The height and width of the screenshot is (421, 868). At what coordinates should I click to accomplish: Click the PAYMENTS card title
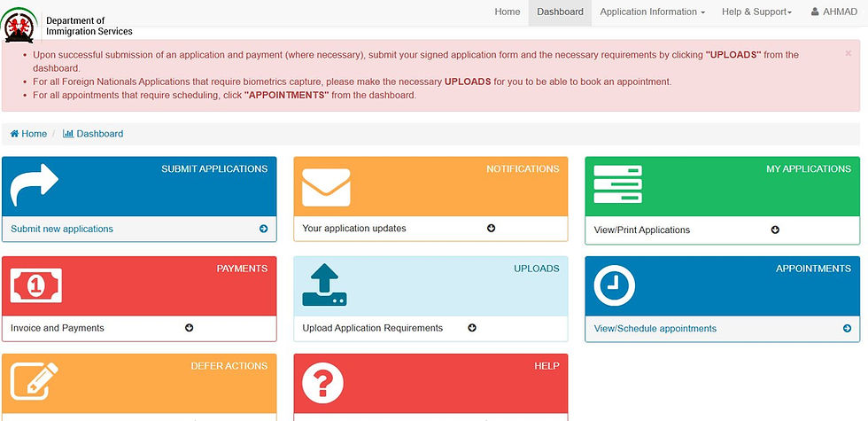(242, 269)
